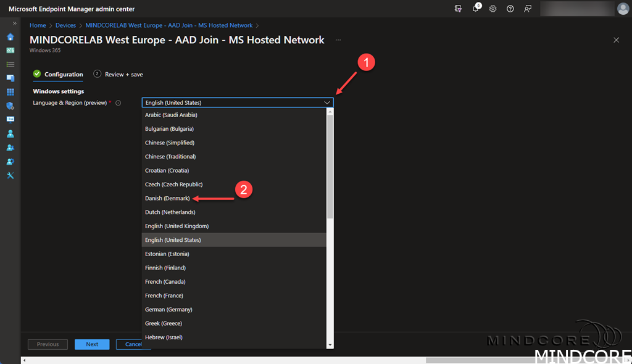632x364 pixels.
Task: Click the Devices breadcrumb link
Action: click(65, 25)
